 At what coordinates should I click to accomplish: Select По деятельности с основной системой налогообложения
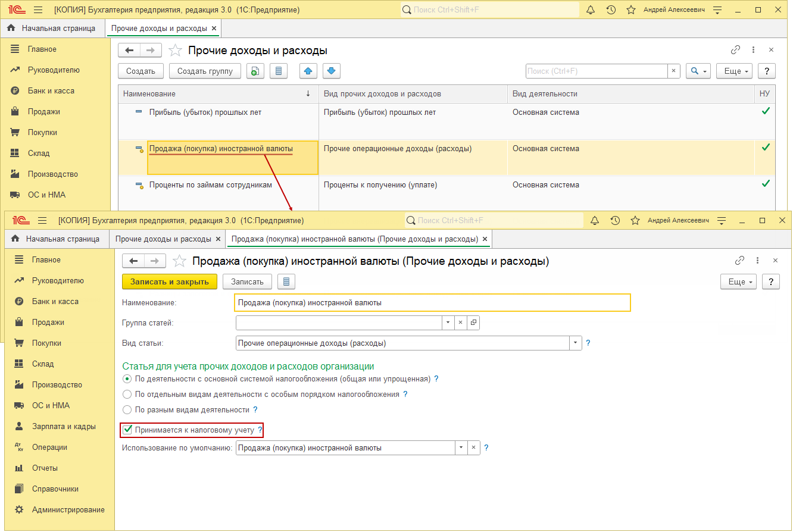pos(127,378)
